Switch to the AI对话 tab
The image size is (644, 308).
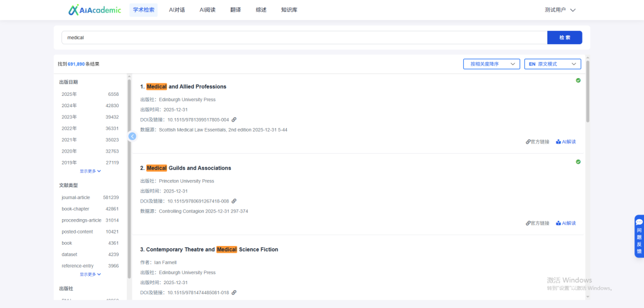coord(177,10)
